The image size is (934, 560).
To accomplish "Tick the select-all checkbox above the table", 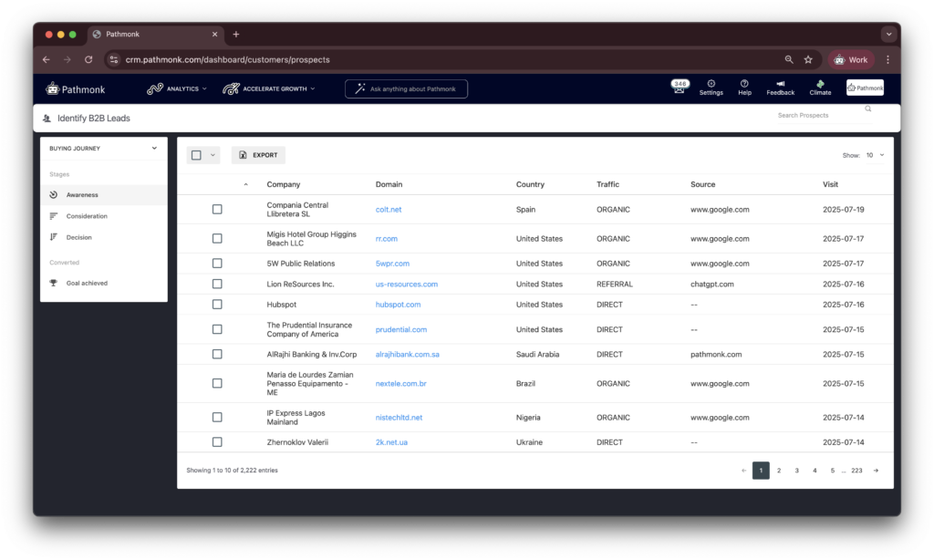I will pos(195,154).
